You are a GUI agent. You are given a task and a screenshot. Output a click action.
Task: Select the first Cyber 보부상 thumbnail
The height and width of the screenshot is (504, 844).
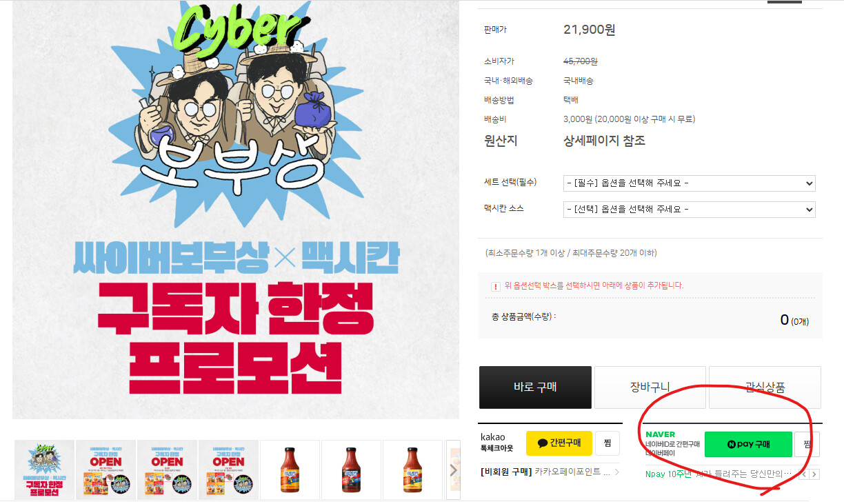tap(44, 470)
